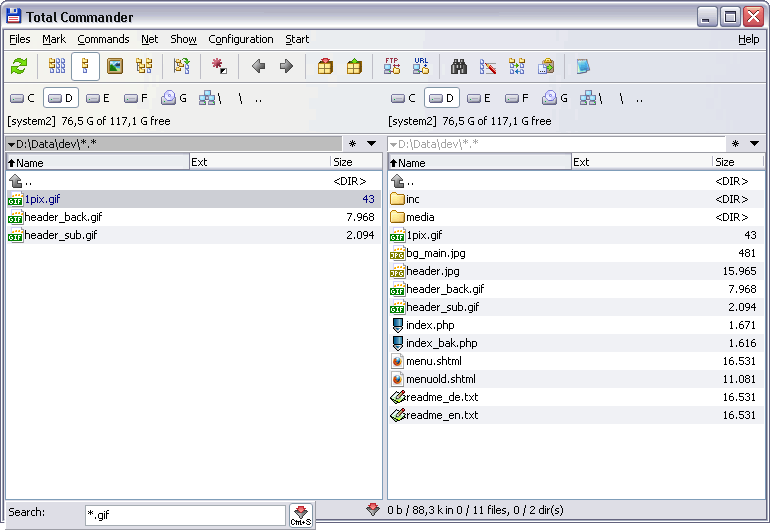Open right panel favorites asterisk button
This screenshot has height=530, width=770.
point(735,143)
